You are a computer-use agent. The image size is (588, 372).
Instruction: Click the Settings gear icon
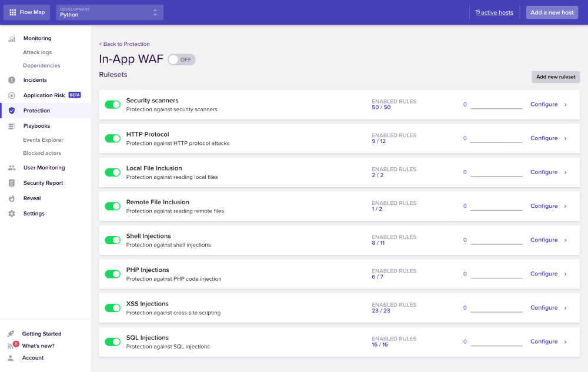click(12, 214)
